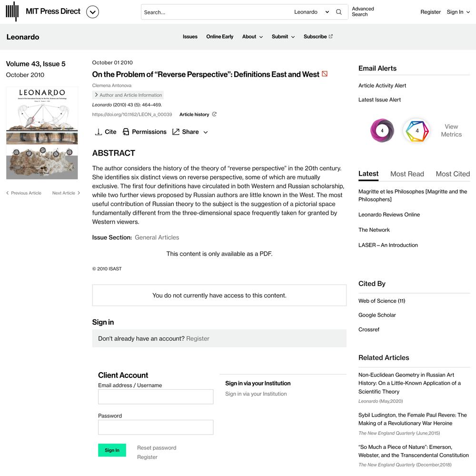The image size is (476, 476).
Task: Click the Article history clock icon
Action: click(x=214, y=114)
